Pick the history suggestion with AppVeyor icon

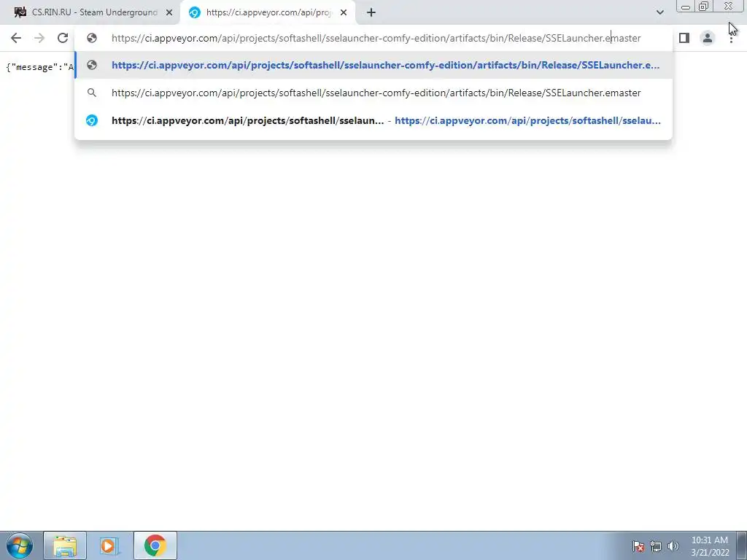point(373,120)
